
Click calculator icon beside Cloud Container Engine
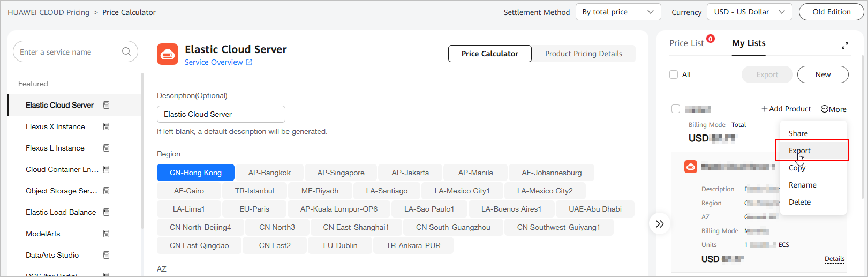pyautogui.click(x=106, y=169)
